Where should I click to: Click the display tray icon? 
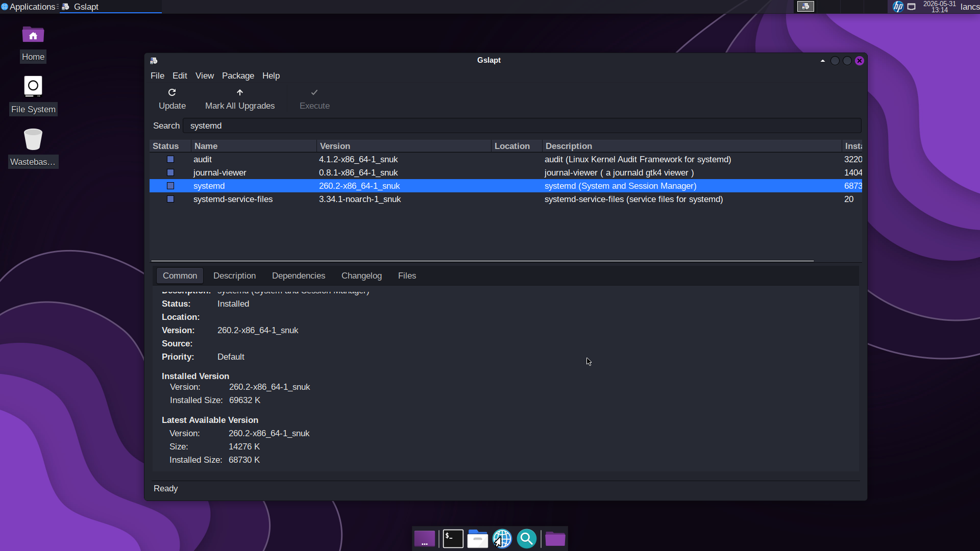coord(912,7)
